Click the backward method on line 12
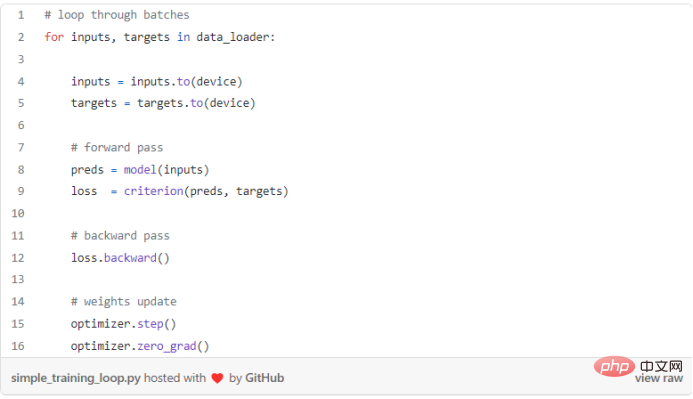This screenshot has width=693, height=399. point(130,258)
